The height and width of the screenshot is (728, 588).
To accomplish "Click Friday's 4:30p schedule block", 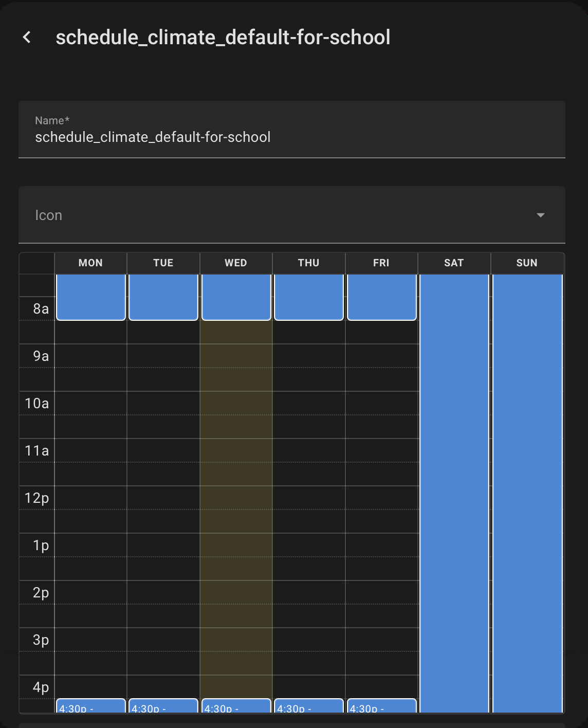I will tap(382, 706).
